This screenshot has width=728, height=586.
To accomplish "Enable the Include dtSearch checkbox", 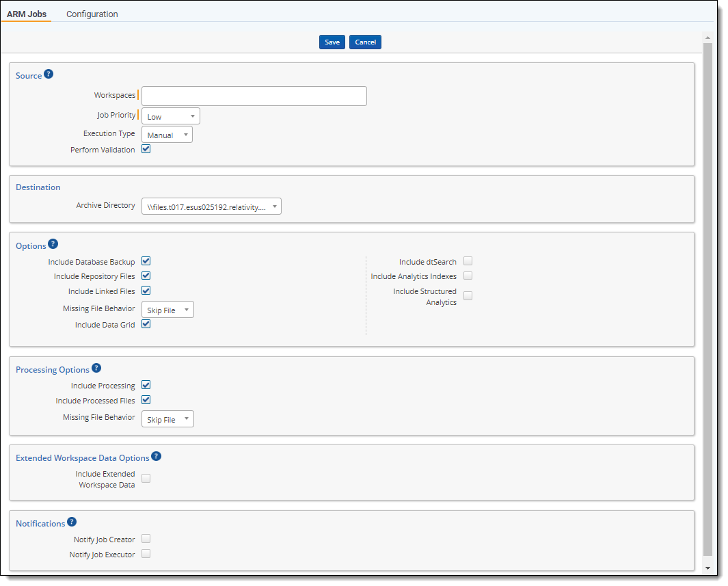I will [x=468, y=261].
